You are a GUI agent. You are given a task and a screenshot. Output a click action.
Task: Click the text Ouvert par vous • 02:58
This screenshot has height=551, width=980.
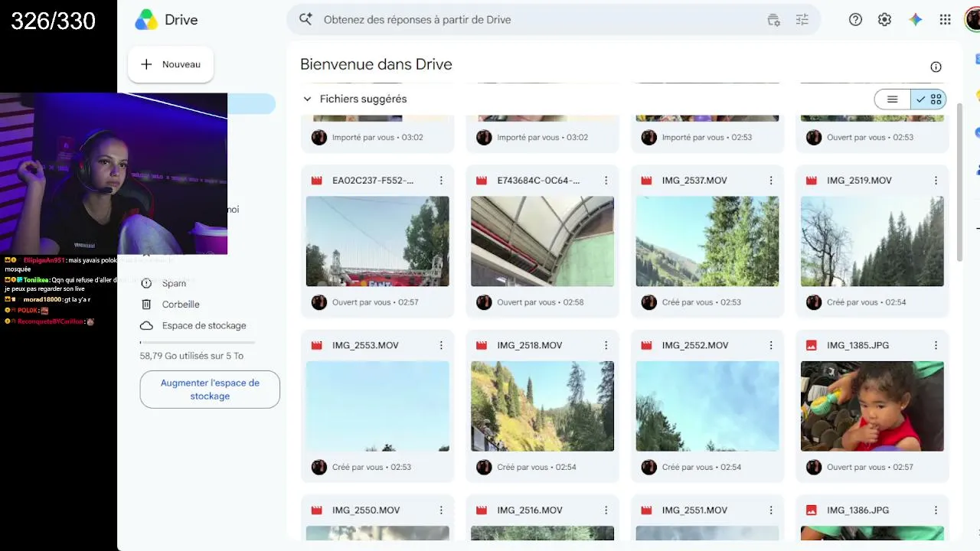click(x=541, y=302)
